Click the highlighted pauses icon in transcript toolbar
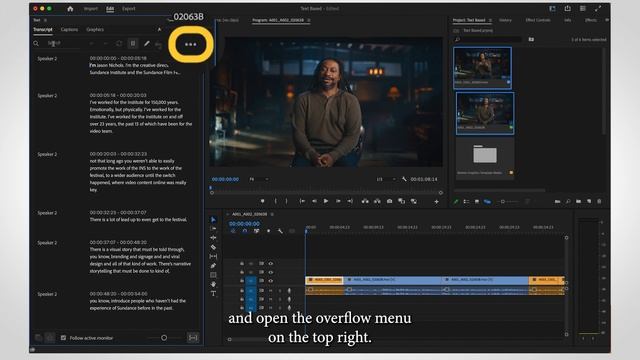This screenshot has width=640, height=360. [x=133, y=44]
